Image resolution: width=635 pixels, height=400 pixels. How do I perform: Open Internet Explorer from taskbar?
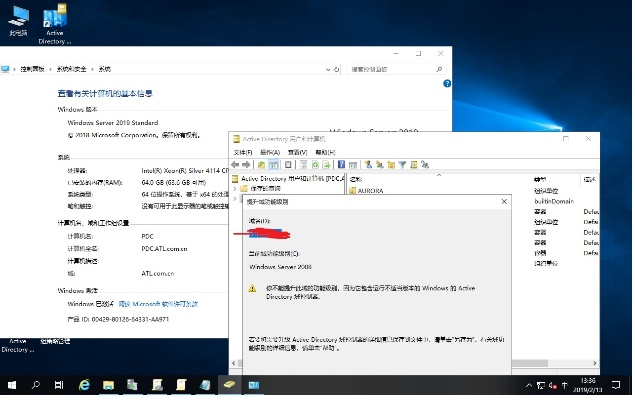point(84,385)
